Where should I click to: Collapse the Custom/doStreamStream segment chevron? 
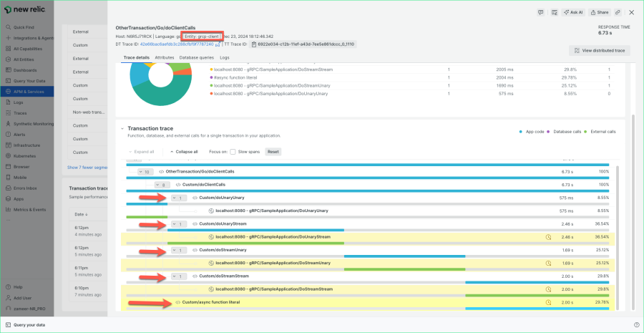pyautogui.click(x=175, y=276)
